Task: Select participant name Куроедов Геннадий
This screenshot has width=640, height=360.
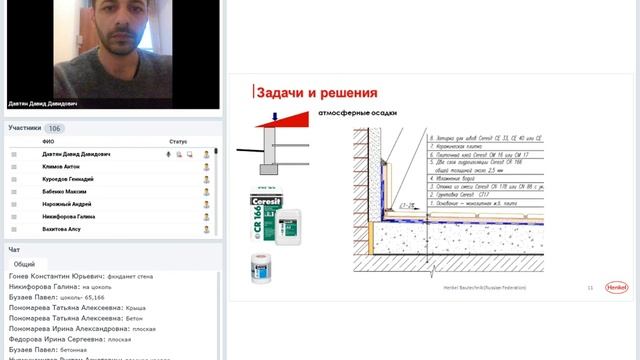Action: (68, 179)
